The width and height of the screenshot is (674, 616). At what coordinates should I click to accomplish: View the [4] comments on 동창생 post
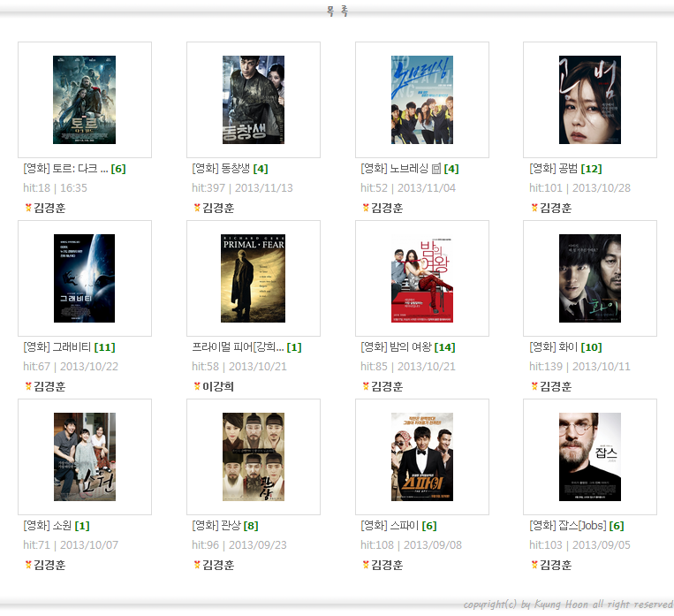point(261,169)
